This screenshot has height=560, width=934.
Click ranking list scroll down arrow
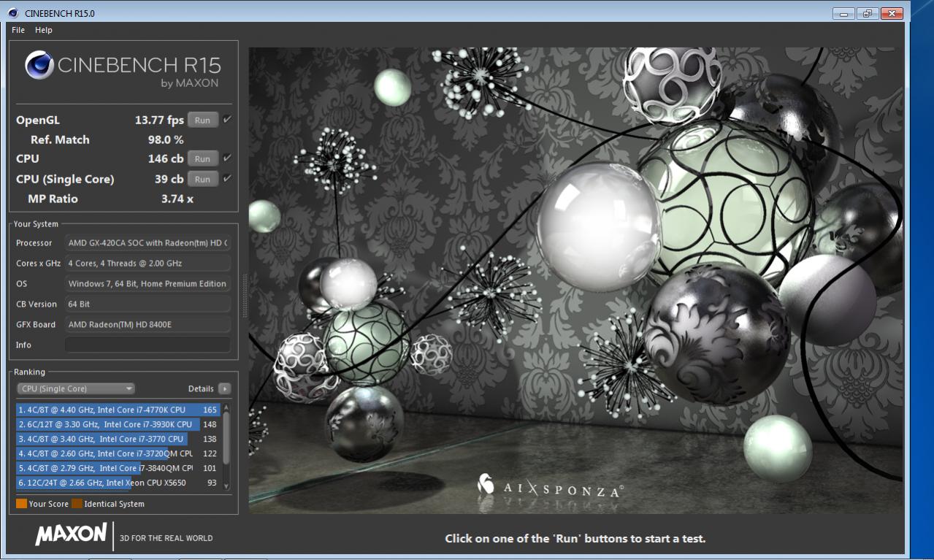tap(226, 486)
